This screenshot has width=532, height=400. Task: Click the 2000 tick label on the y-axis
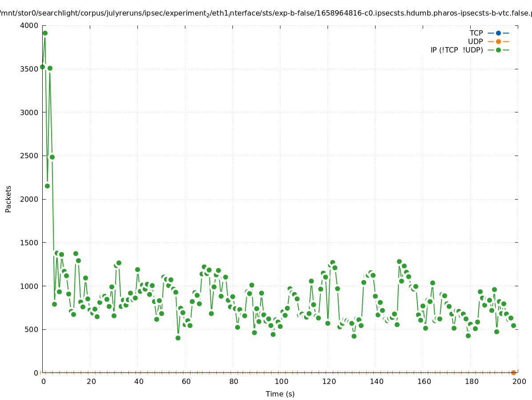click(x=29, y=199)
